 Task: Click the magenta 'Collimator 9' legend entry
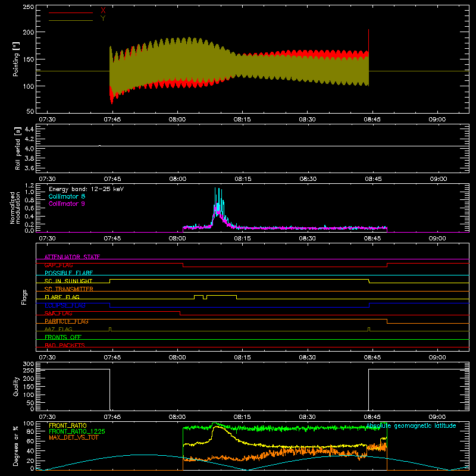point(67,203)
